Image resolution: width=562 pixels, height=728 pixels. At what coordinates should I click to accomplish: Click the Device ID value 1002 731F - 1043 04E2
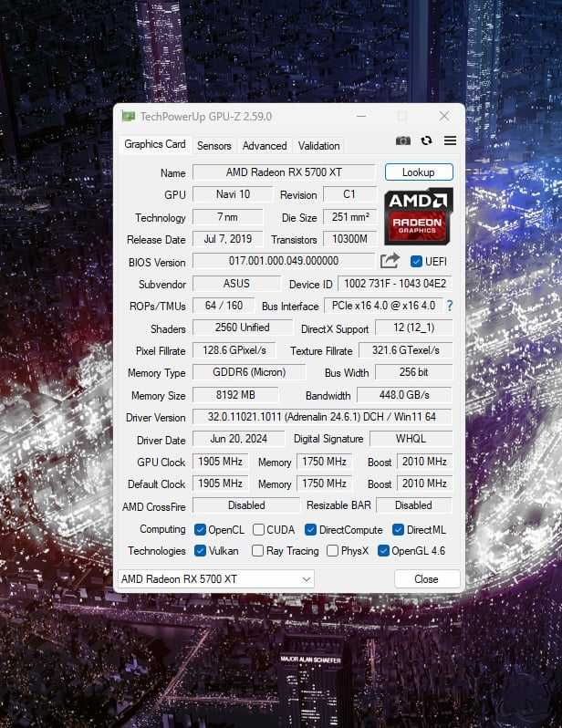pyautogui.click(x=395, y=284)
